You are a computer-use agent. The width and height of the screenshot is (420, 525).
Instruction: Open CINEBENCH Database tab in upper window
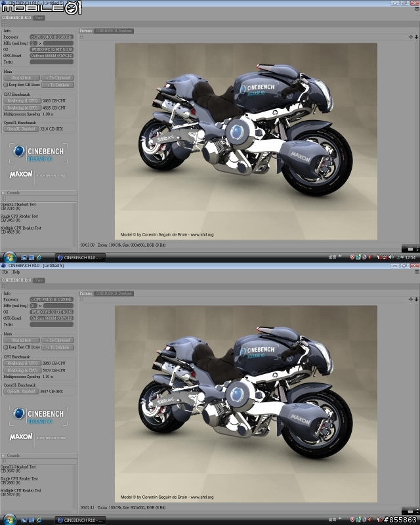[114, 31]
